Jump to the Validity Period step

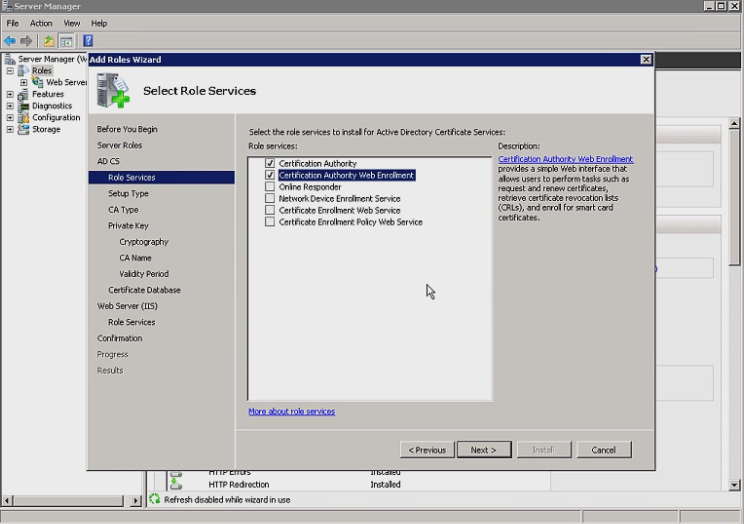click(144, 274)
